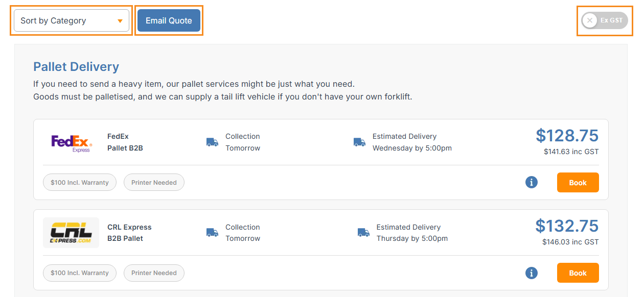Open info icon for CRL Express quote
This screenshot has width=644, height=297.
click(532, 273)
